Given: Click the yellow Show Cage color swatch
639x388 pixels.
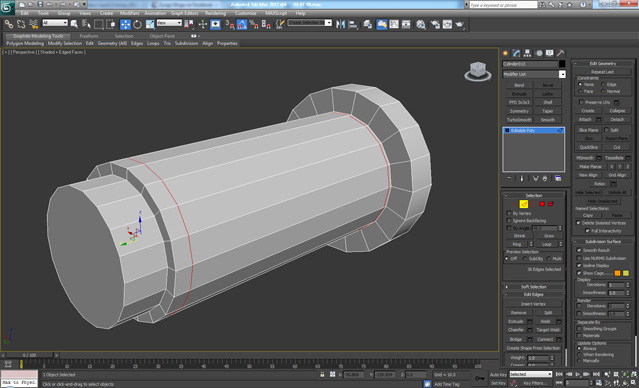Looking at the screenshot, I should (x=626, y=273).
